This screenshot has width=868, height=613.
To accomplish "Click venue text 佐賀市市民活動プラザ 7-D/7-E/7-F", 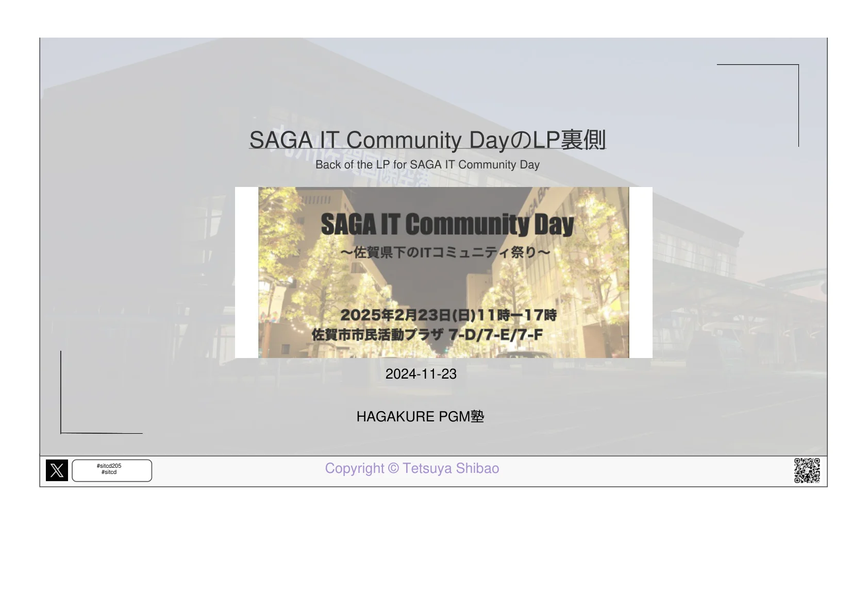I will (x=427, y=335).
